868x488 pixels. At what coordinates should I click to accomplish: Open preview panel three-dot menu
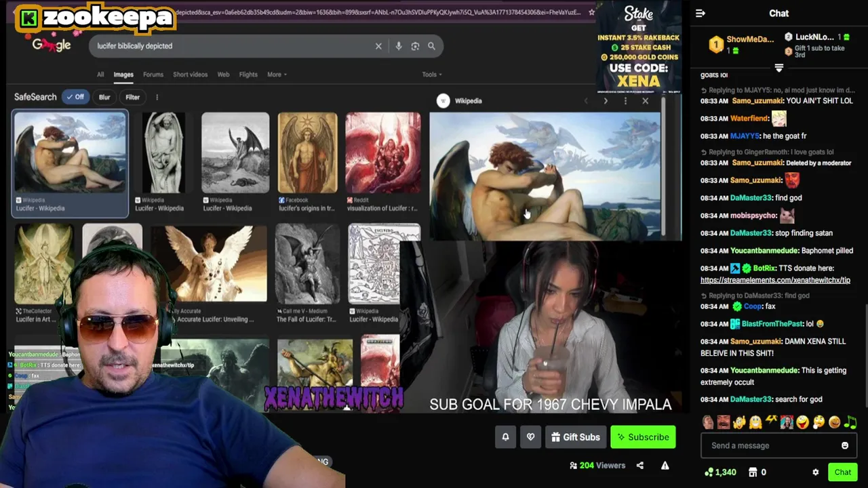pos(625,101)
